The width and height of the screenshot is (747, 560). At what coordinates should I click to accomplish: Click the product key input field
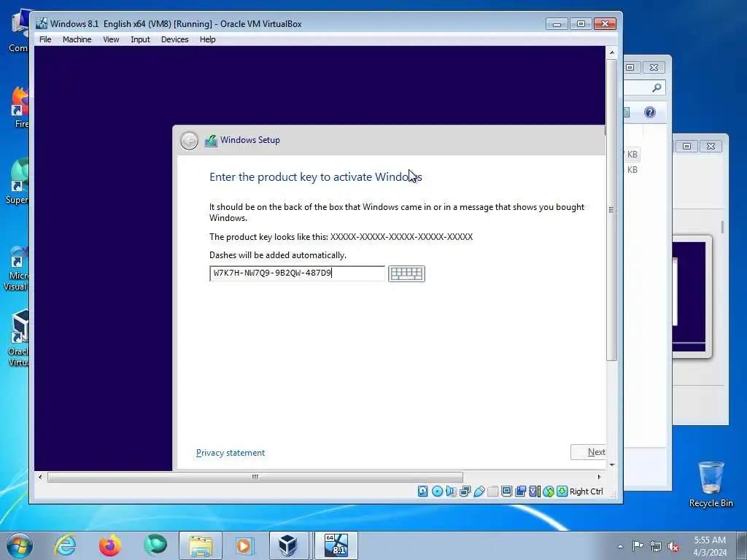click(x=298, y=273)
